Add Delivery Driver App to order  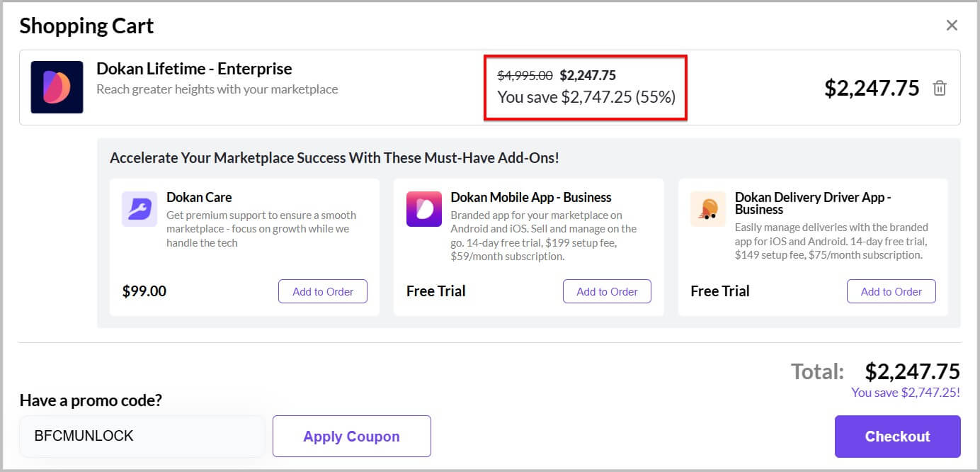tap(891, 291)
